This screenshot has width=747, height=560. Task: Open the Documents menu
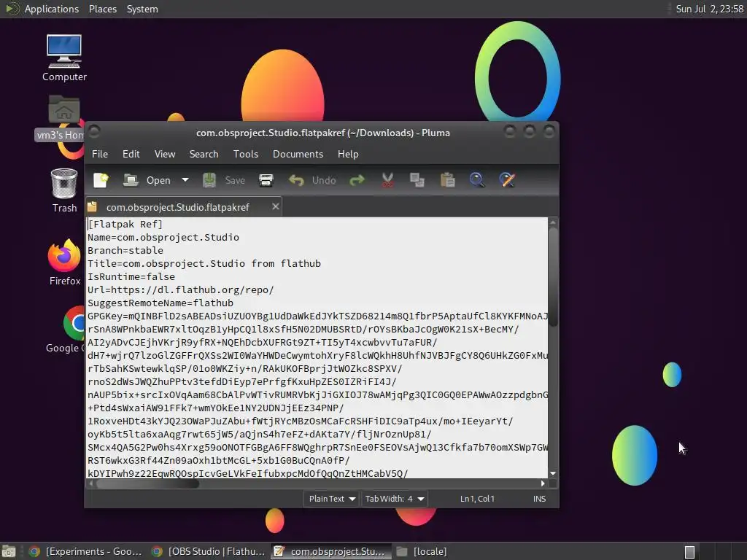click(x=298, y=155)
